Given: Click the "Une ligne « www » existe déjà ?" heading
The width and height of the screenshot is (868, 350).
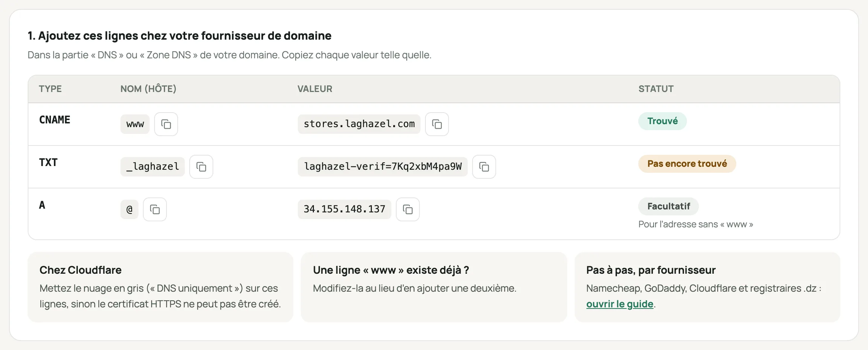Looking at the screenshot, I should (391, 270).
